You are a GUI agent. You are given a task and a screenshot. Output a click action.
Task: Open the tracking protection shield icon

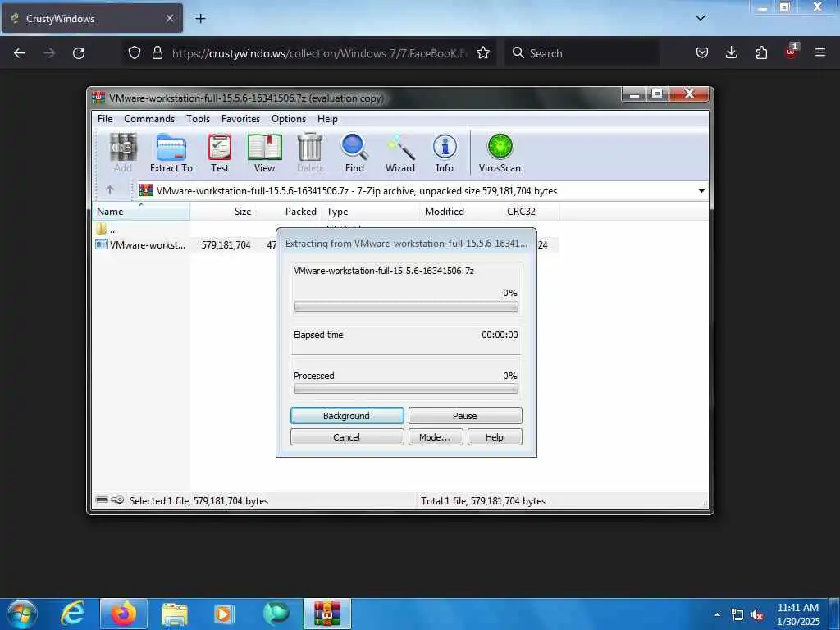pos(135,53)
